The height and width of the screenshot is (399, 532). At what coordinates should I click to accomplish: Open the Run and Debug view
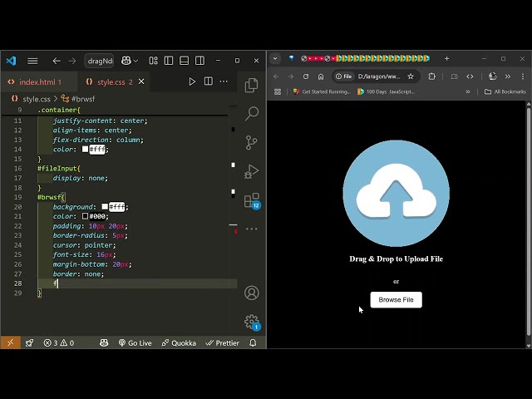coord(251,171)
